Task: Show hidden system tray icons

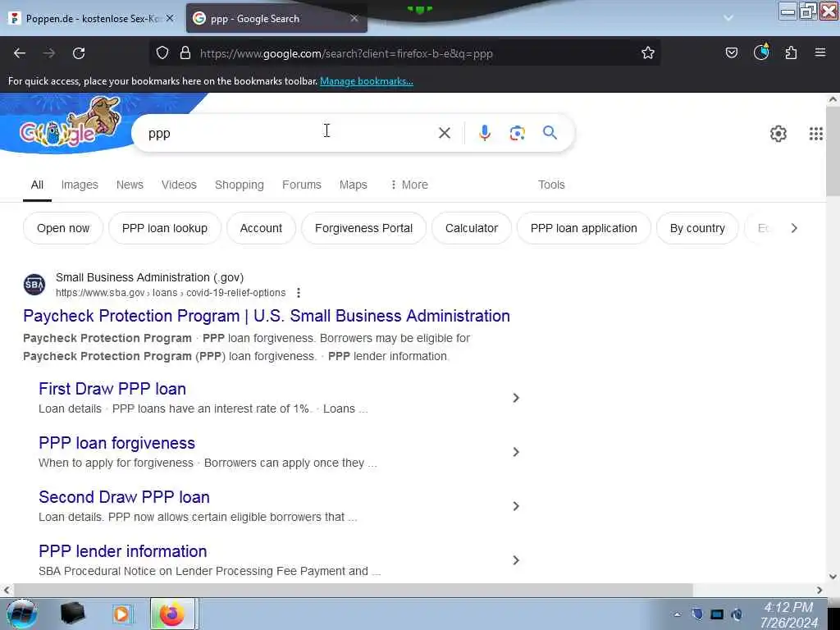Action: tap(677, 614)
